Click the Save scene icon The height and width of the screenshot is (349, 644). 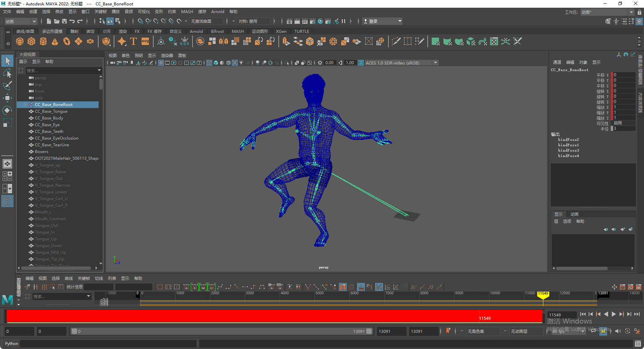coord(64,21)
